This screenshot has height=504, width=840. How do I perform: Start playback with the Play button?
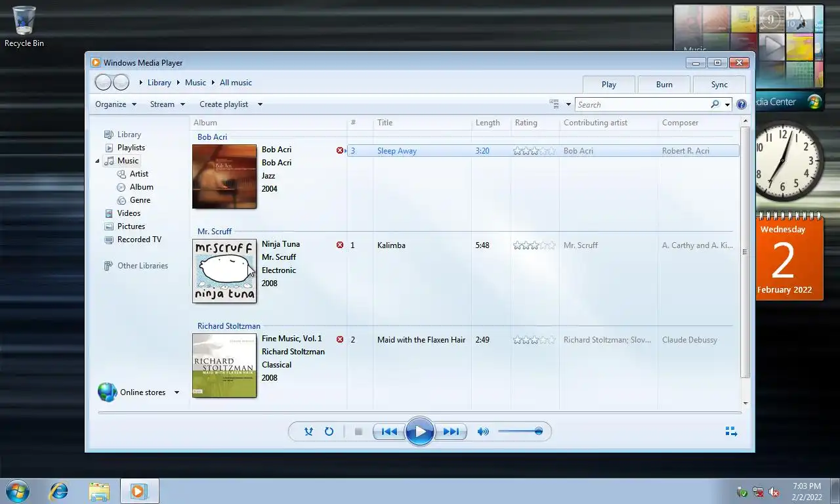click(420, 431)
